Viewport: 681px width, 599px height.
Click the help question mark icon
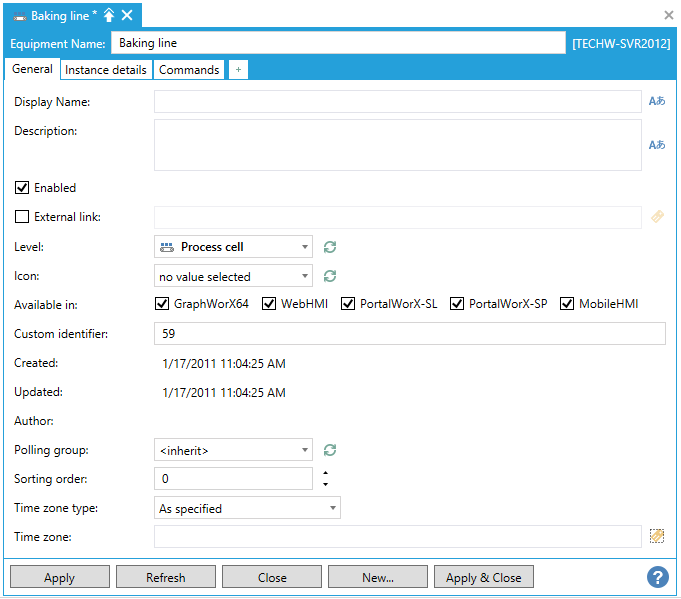(657, 577)
